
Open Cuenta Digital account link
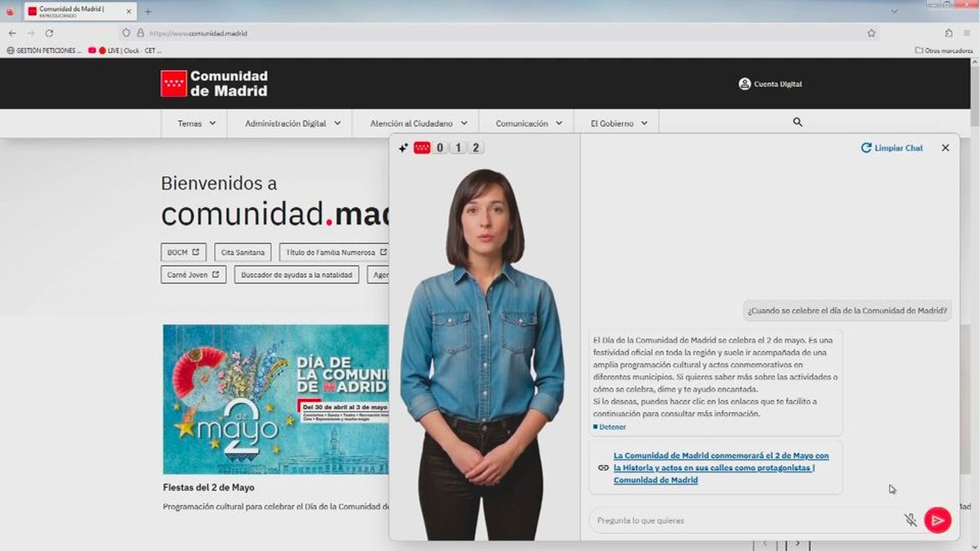pos(771,84)
